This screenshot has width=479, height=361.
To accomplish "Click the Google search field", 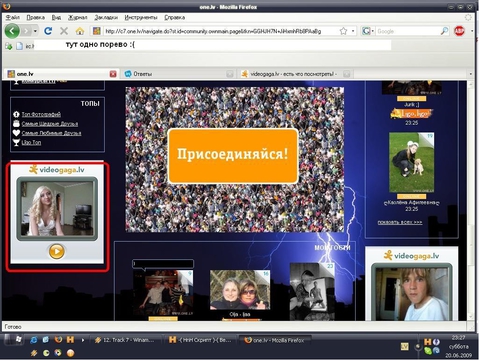I will tap(408, 31).
